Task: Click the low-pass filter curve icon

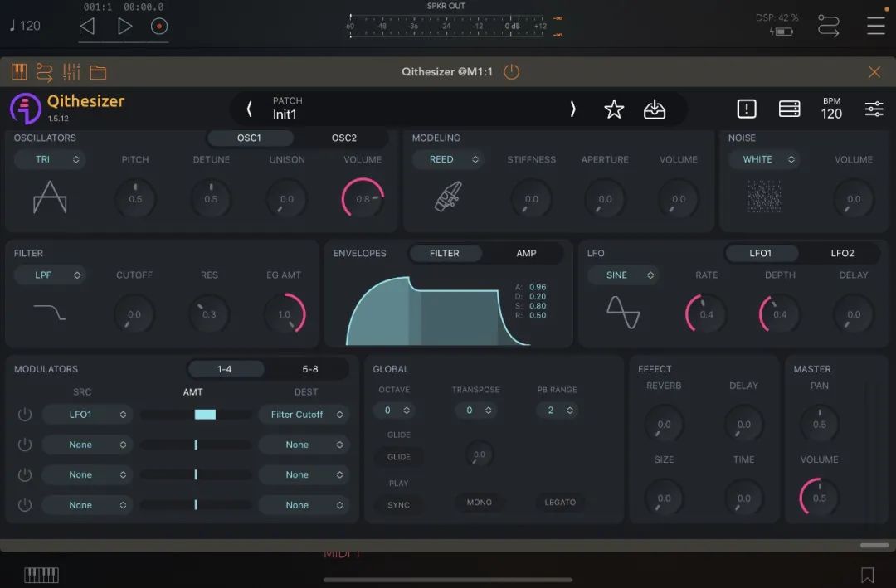Action: point(50,312)
